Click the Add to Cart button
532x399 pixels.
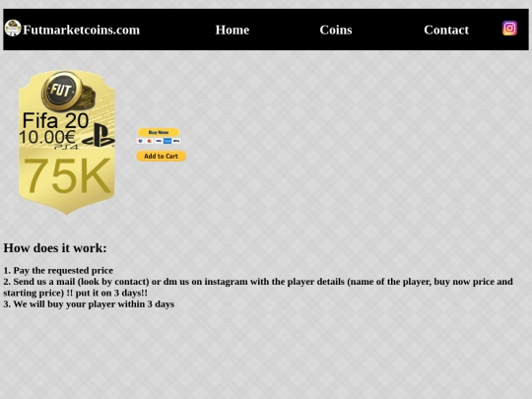162,156
